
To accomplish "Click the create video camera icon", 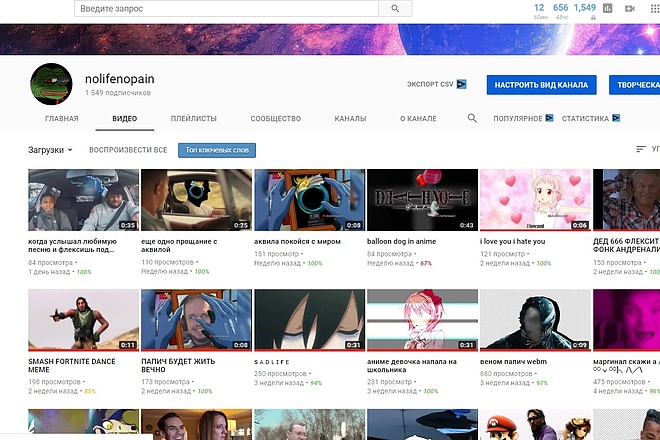I will click(630, 8).
